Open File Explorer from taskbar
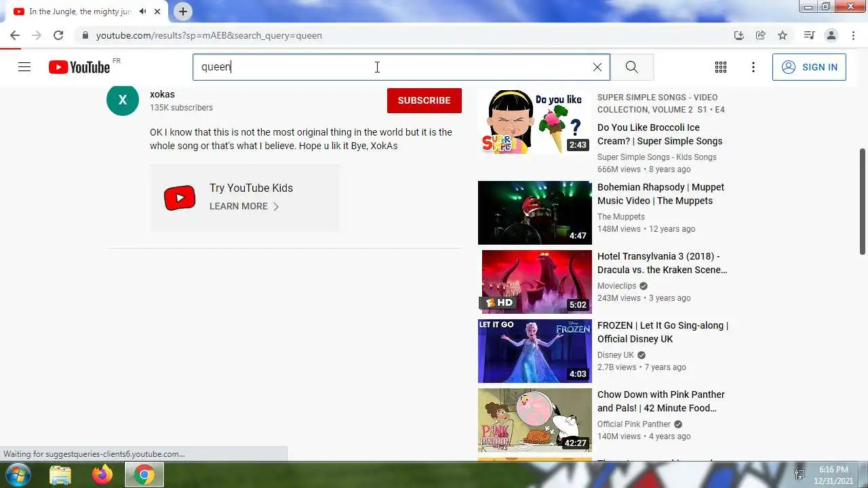The width and height of the screenshot is (868, 488). click(60, 474)
